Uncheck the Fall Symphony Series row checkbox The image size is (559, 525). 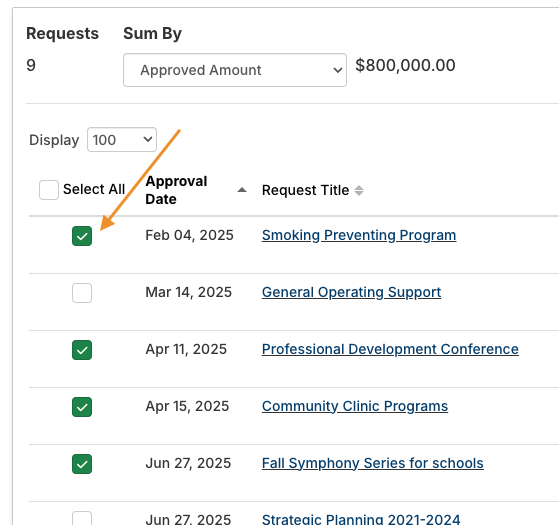pos(82,464)
